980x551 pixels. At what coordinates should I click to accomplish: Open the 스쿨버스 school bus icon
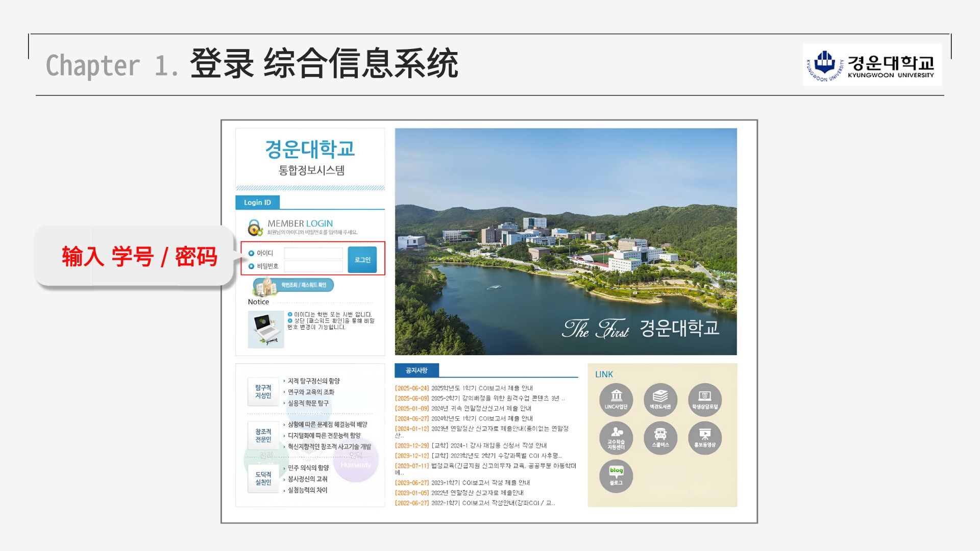click(660, 438)
